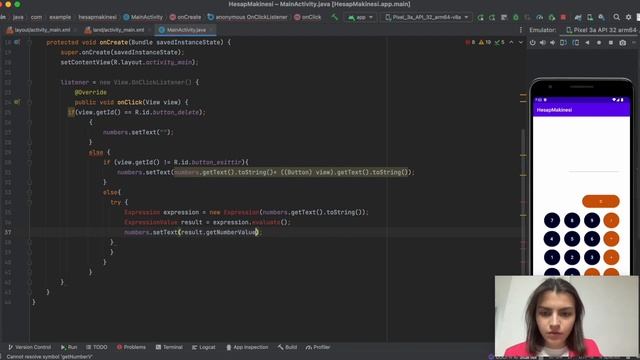Open IDE Settings gear icon
The height and width of the screenshot is (360, 640).
click(x=628, y=17)
